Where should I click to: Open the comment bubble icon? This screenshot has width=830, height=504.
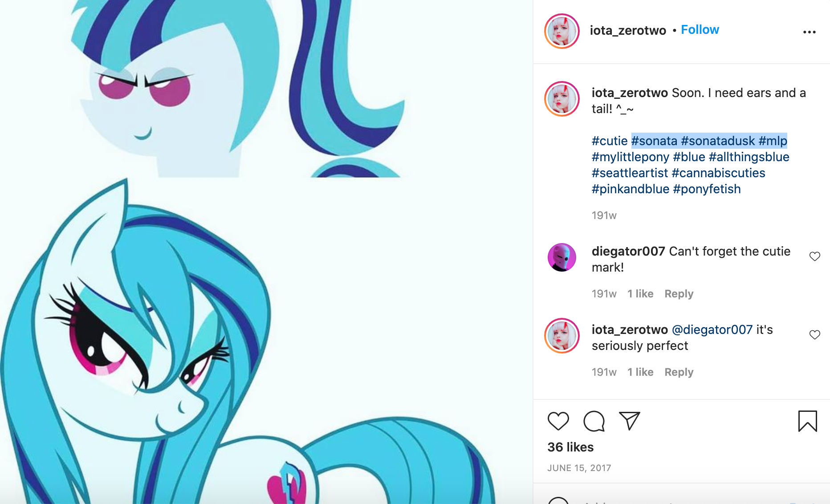coord(594,421)
